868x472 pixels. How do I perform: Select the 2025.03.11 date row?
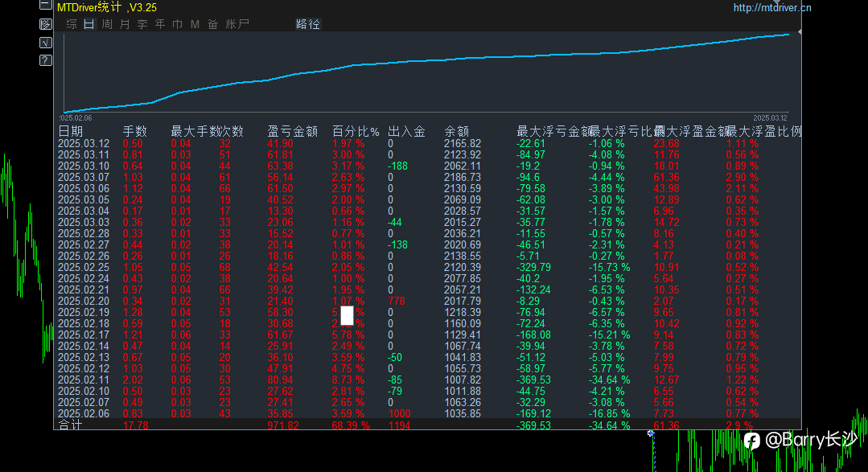point(84,155)
